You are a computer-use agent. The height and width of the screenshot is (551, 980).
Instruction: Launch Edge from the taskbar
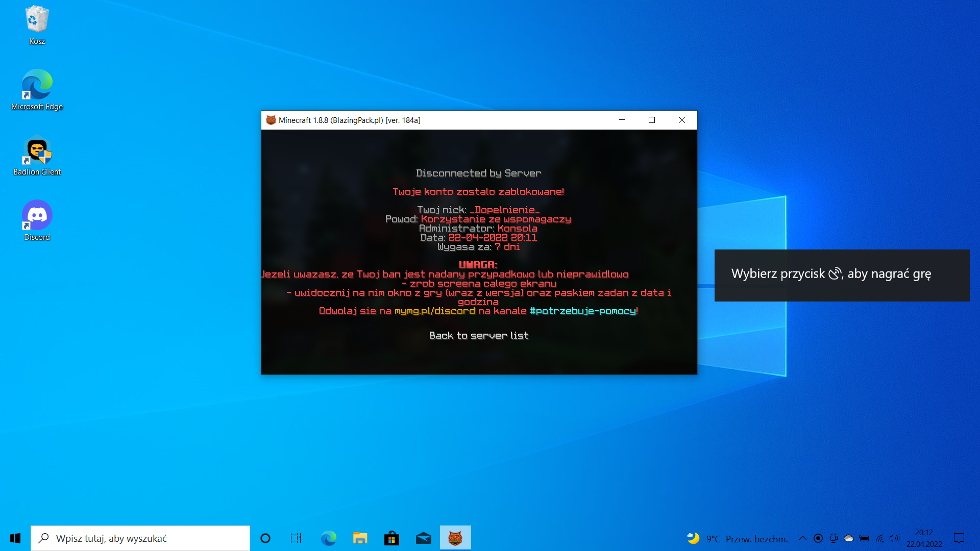tap(328, 538)
